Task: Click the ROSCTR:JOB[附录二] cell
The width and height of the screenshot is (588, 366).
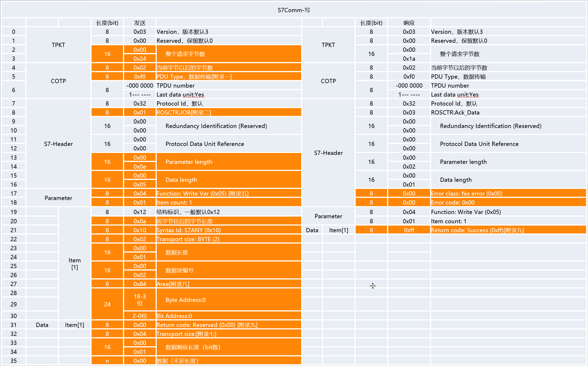Action: pyautogui.click(x=228, y=112)
